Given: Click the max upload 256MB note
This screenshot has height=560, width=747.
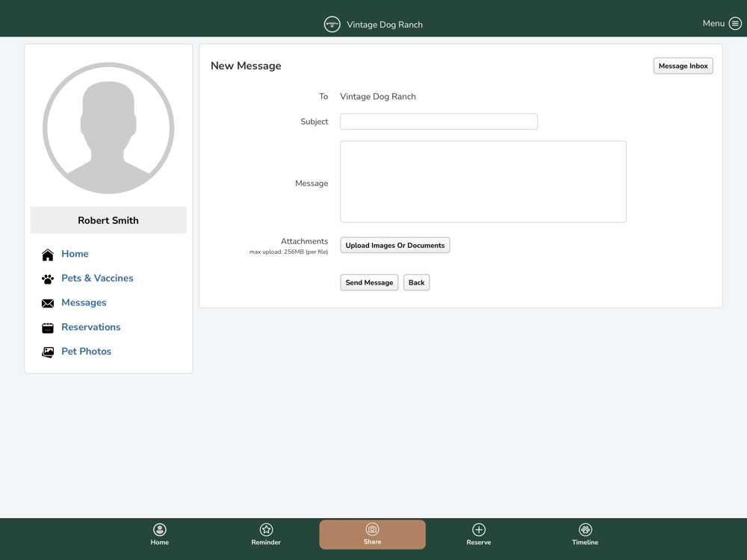Looking at the screenshot, I should click(x=288, y=252).
